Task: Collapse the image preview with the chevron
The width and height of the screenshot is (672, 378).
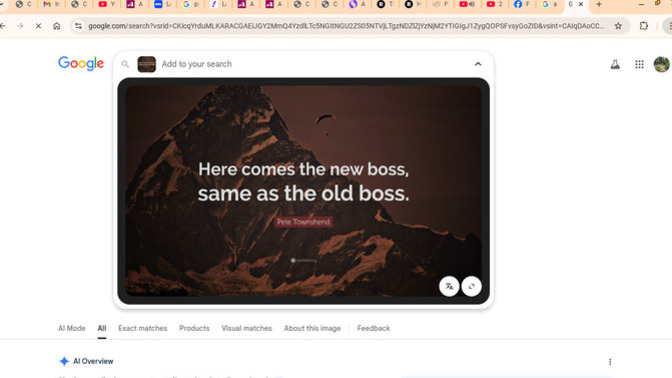Action: (478, 64)
